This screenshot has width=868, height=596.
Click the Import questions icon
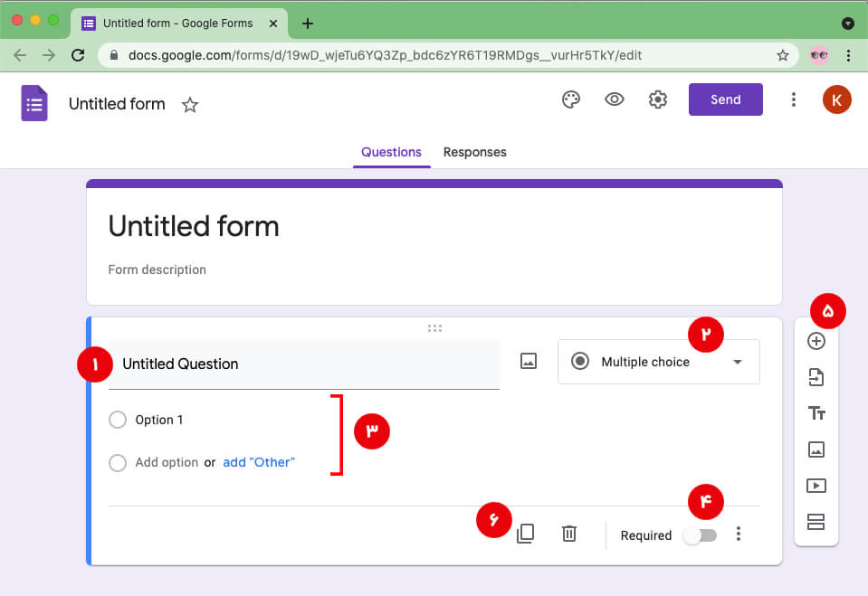[816, 377]
